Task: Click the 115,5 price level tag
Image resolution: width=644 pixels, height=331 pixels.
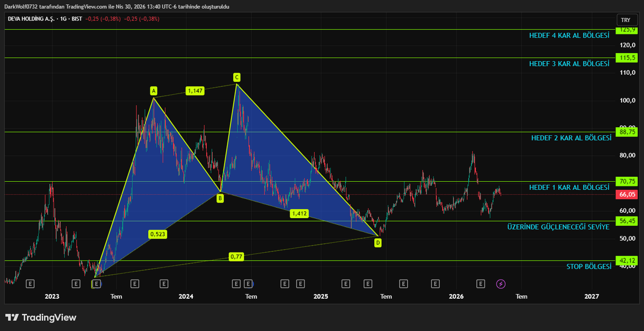Action: point(626,58)
